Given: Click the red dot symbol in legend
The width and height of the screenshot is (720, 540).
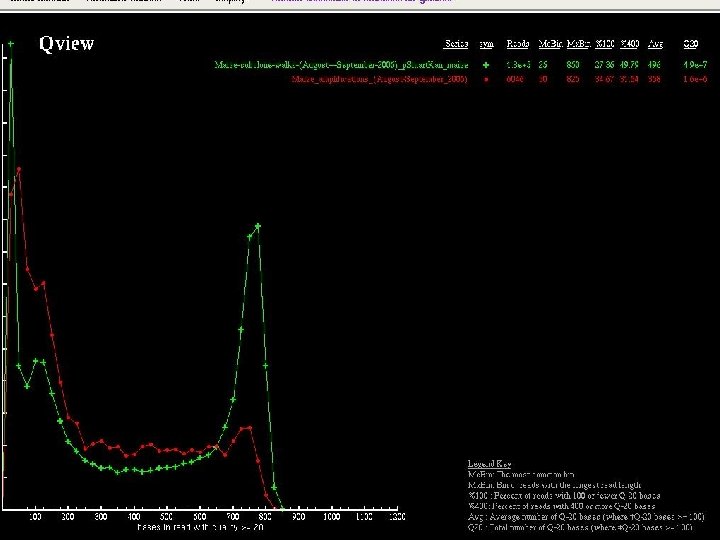Looking at the screenshot, I should (486, 77).
